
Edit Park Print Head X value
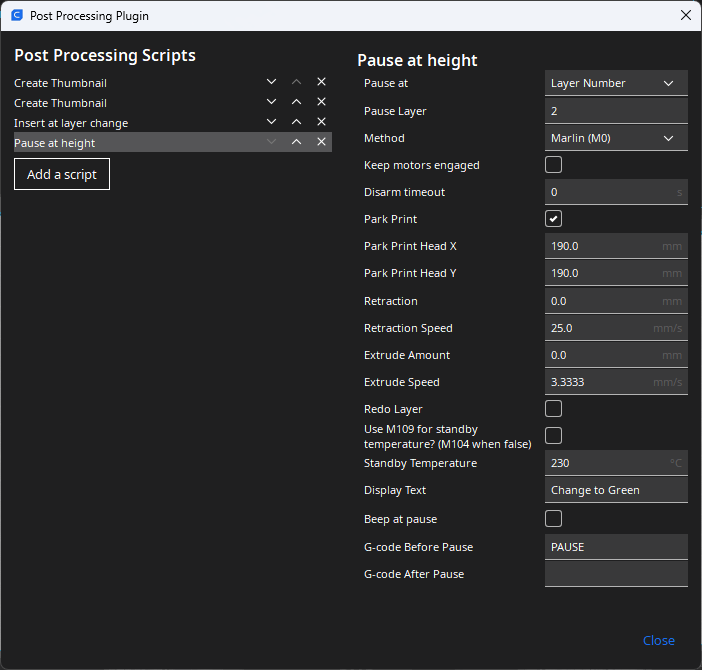(616, 246)
